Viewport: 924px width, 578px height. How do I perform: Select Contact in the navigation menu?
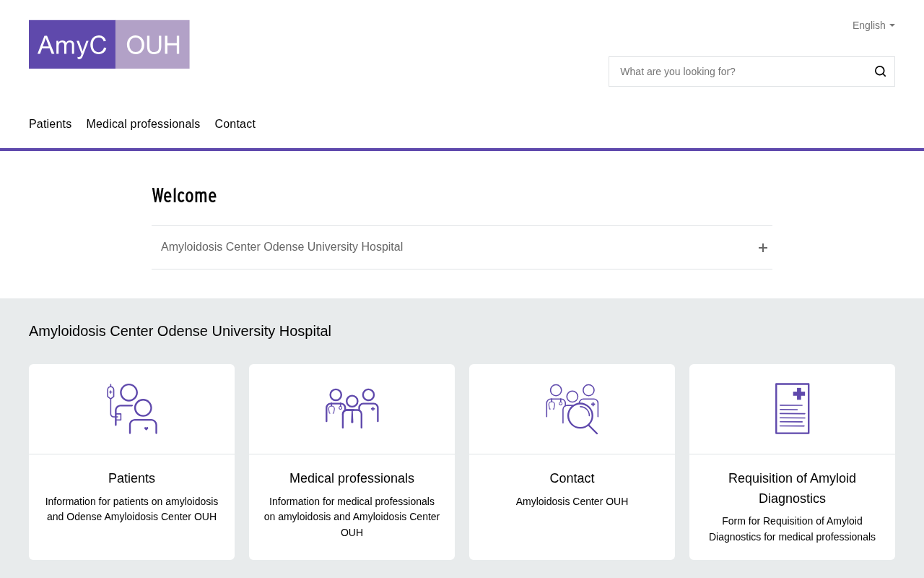click(235, 124)
